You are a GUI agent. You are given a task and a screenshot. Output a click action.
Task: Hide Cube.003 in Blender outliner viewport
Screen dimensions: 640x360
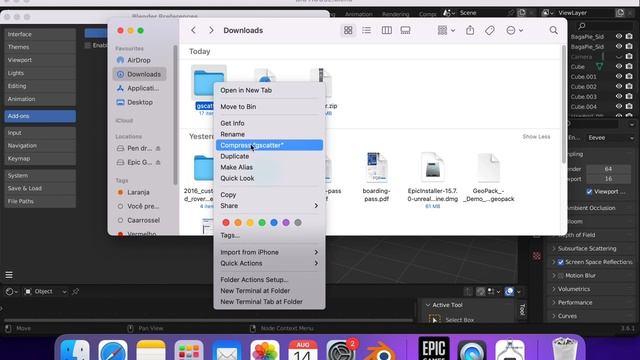point(619,96)
